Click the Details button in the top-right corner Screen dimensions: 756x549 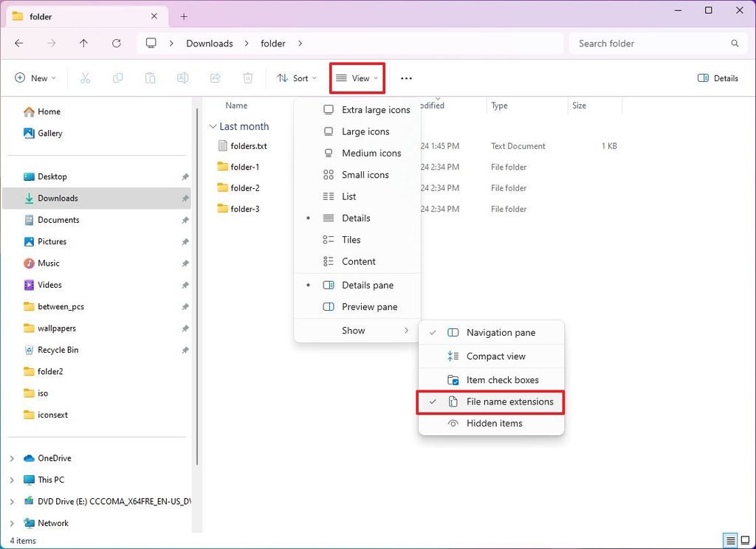click(717, 77)
